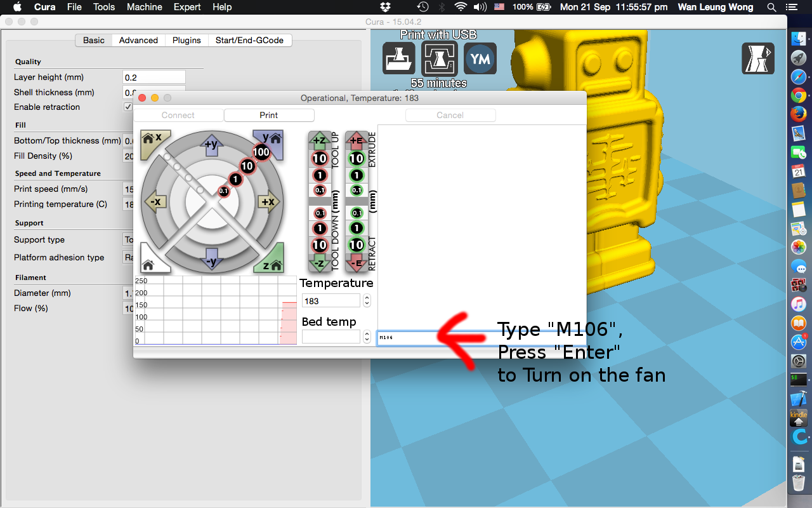
Task: Open the View mode icon in the 3D view's top right
Action: point(758,58)
